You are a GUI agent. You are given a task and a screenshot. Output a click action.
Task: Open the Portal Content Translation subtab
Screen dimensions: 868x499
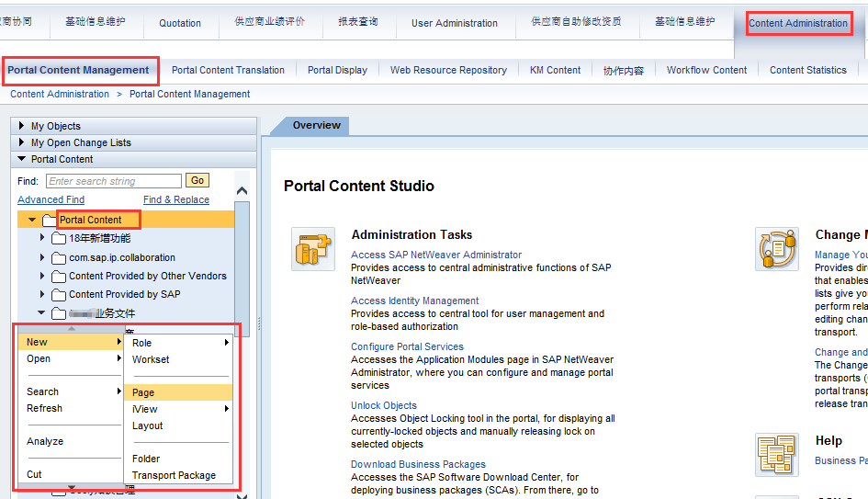click(228, 71)
